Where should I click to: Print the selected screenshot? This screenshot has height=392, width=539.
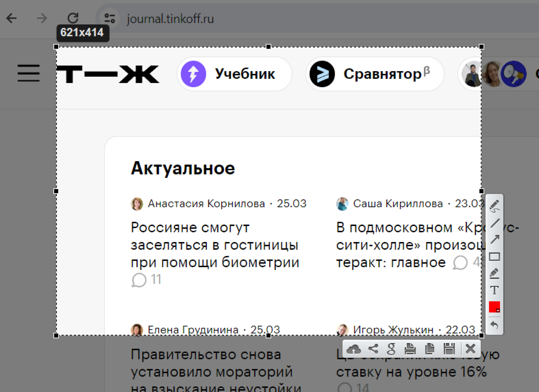point(410,349)
